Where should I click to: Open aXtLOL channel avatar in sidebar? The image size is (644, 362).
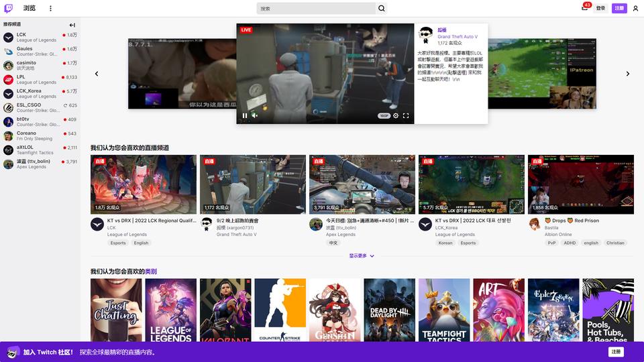[x=8, y=149]
